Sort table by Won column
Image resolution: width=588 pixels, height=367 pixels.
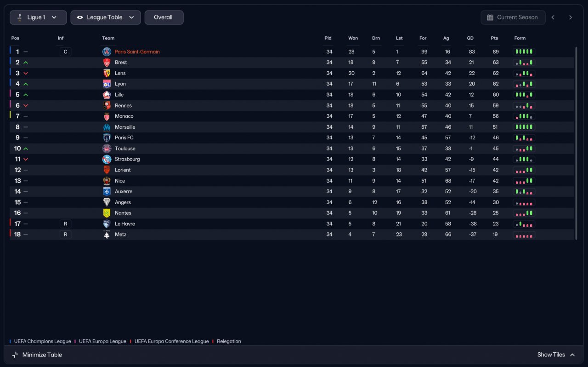point(353,38)
